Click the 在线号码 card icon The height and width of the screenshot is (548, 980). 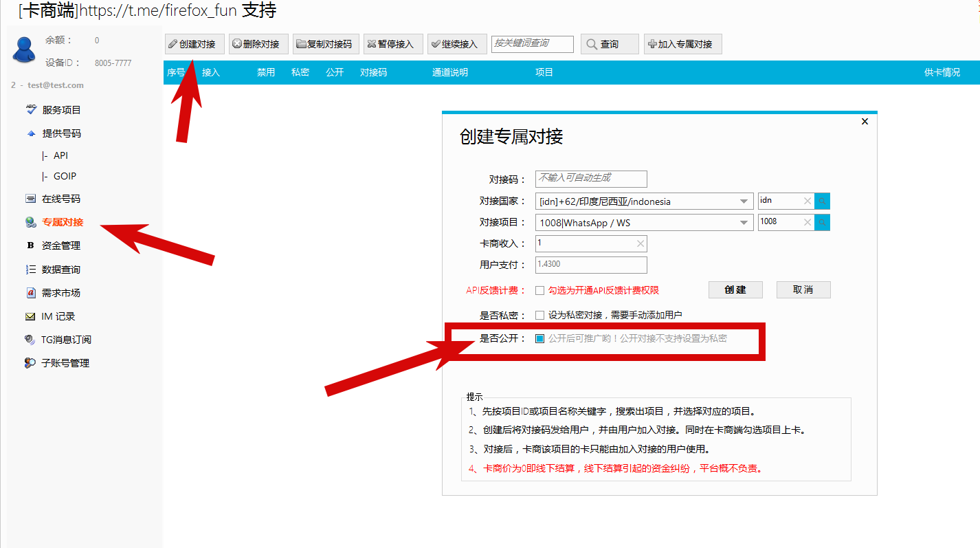click(30, 199)
